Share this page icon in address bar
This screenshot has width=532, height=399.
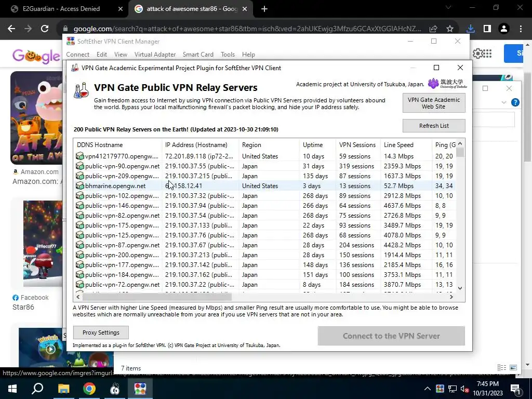[433, 29]
